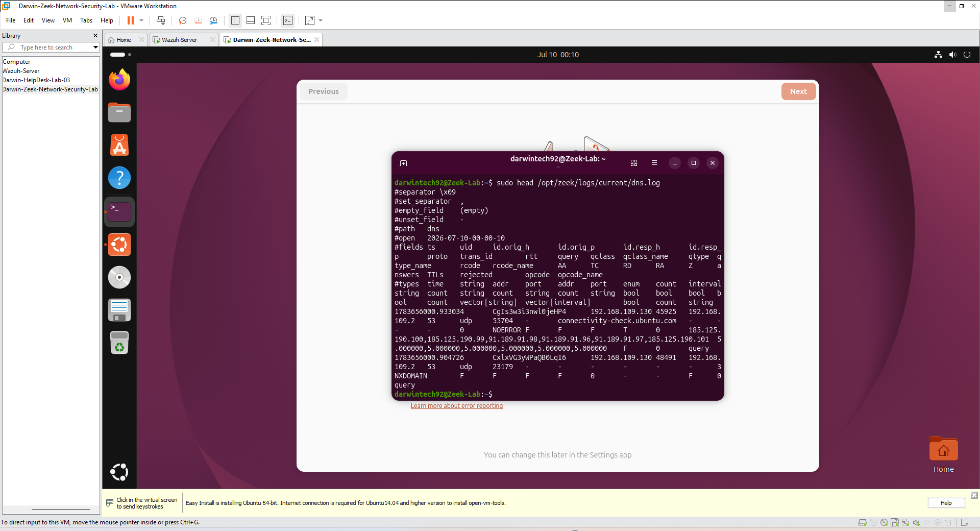Click the sound card status icon

916,522
